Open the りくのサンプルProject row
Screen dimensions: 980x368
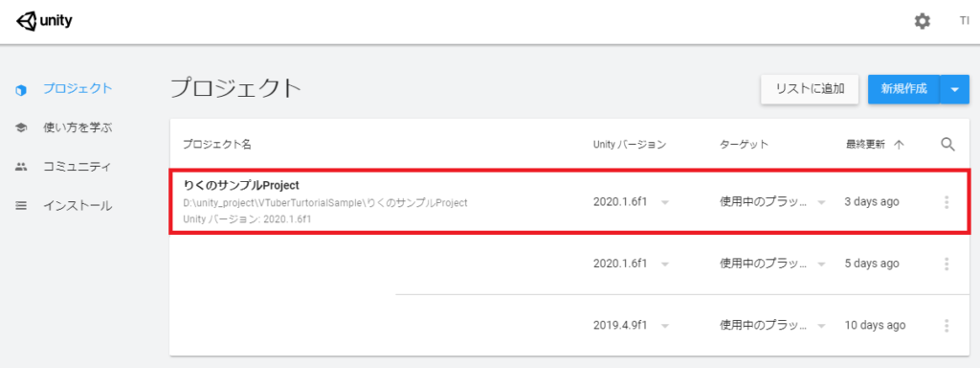tap(568, 201)
